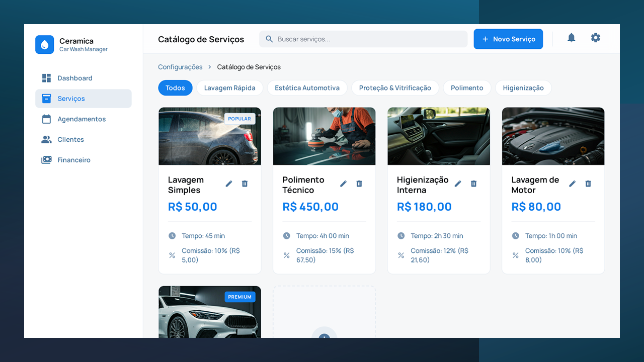This screenshot has width=644, height=362.
Task: Edit the Lavagem Simples service
Action: click(x=229, y=184)
